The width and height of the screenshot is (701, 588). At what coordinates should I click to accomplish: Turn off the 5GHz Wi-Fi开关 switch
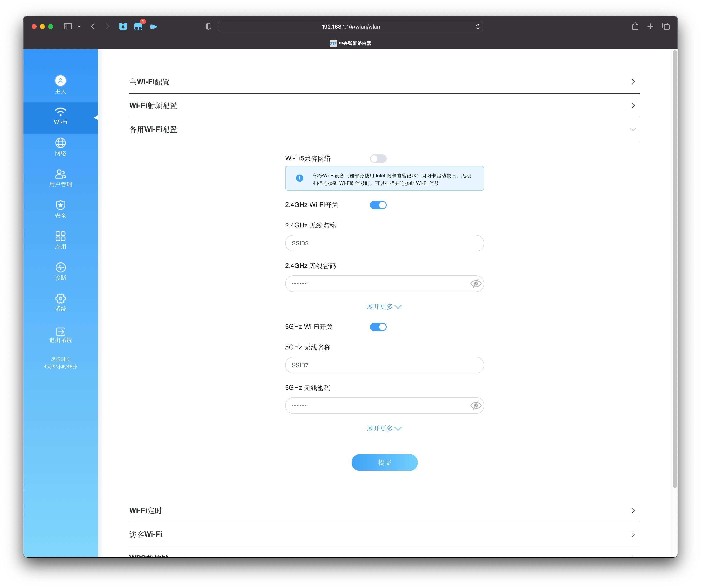378,327
